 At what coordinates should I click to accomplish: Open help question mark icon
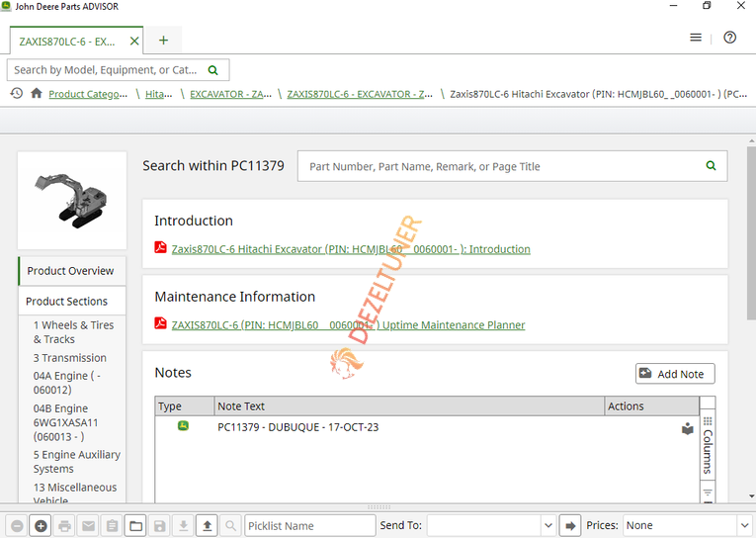(730, 38)
